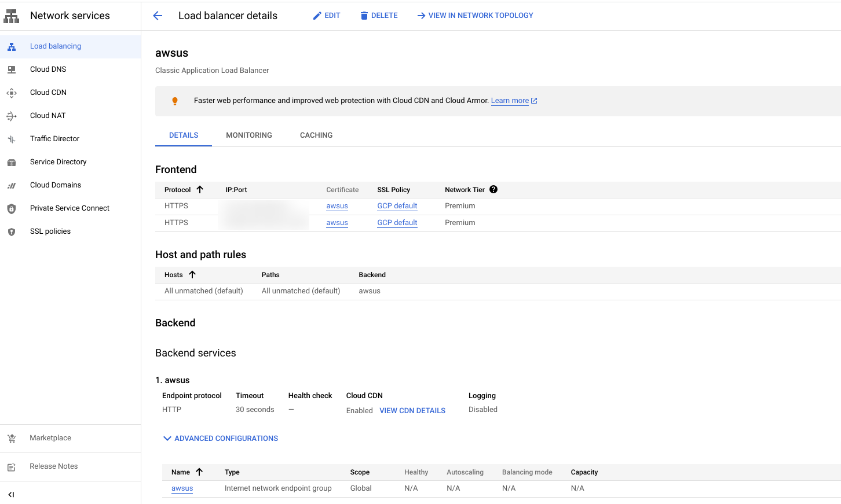Go back using the arrow icon
This screenshot has width=841, height=504.
(x=158, y=16)
